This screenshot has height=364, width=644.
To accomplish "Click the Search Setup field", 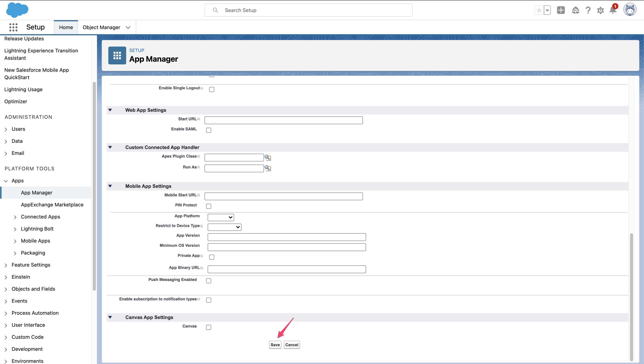I will click(308, 10).
